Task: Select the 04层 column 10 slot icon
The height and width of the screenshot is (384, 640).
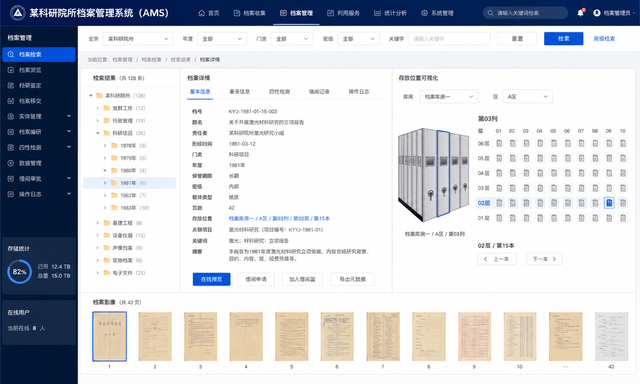Action: [623, 173]
